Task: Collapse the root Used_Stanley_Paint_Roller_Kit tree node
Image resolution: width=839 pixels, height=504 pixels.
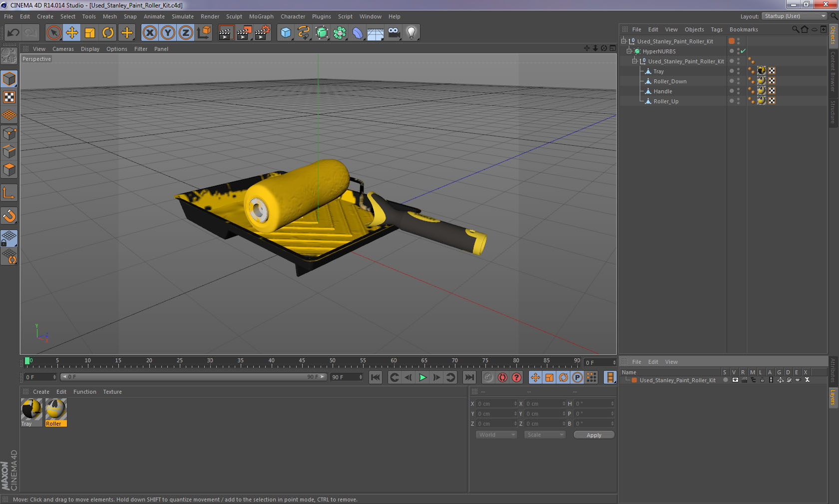Action: [624, 41]
